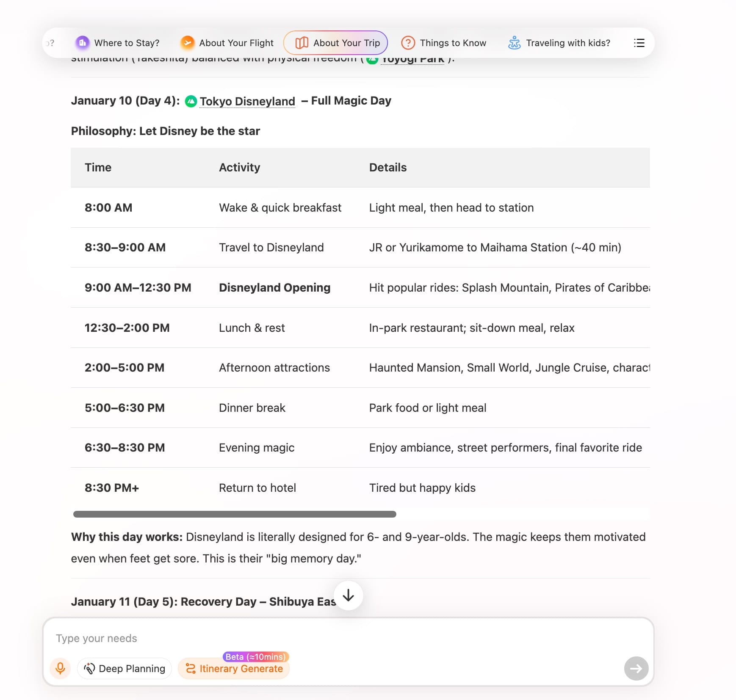Click the map icon in About Your Trip

tap(302, 43)
